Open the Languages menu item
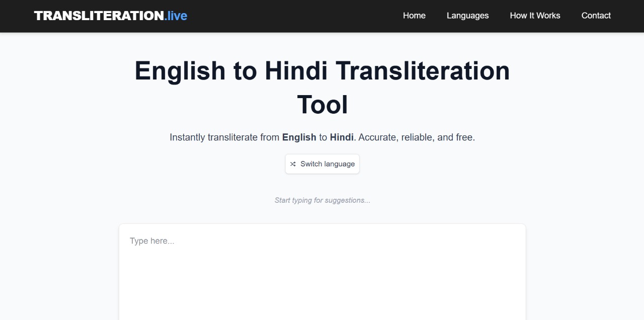 tap(467, 16)
